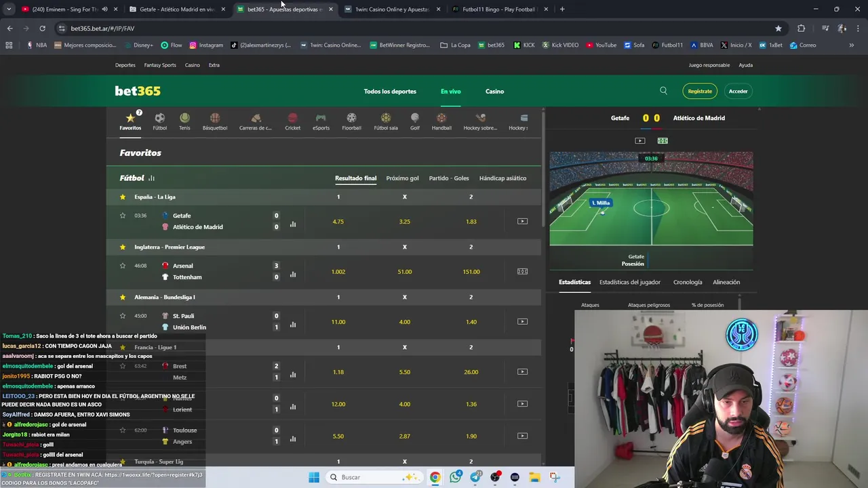Click the Acceder button
The height and width of the screenshot is (488, 868).
pos(738,91)
